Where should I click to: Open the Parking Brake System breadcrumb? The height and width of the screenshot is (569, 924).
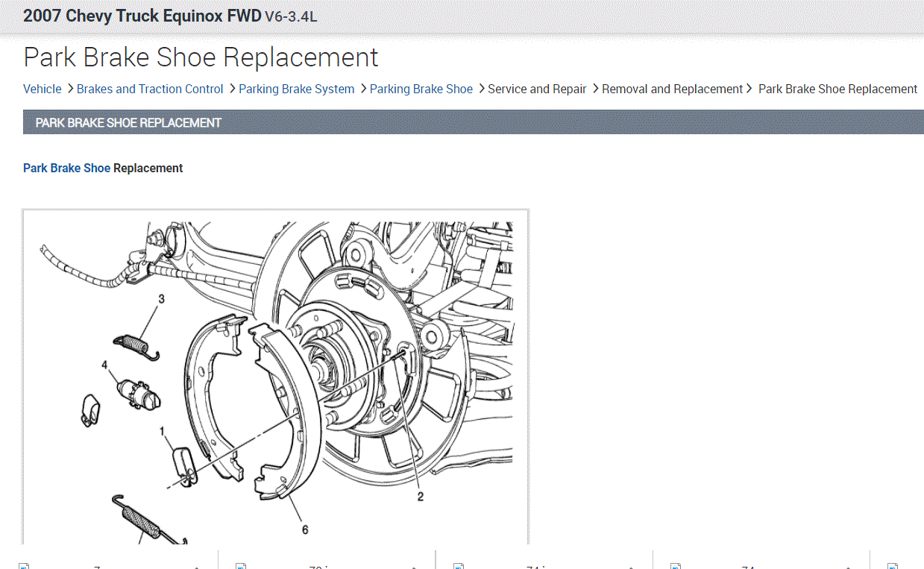[x=297, y=89]
